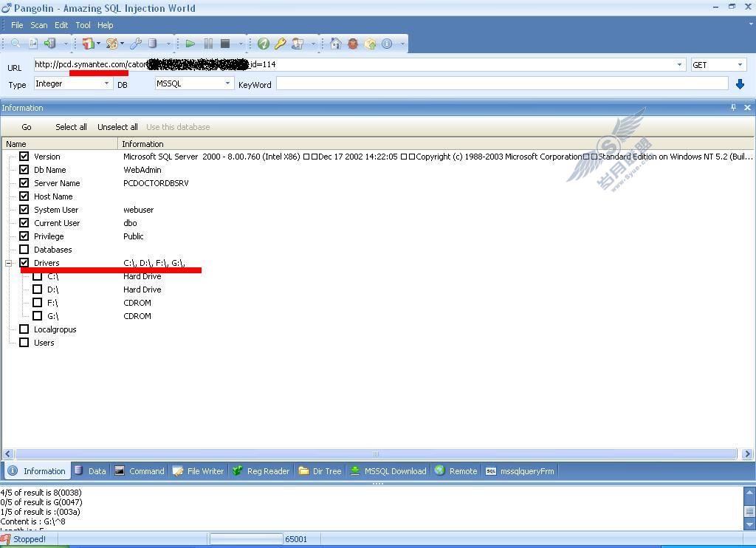The width and height of the screenshot is (756, 548).
Task: Check the F:\ drive checkbox
Action: pos(37,303)
